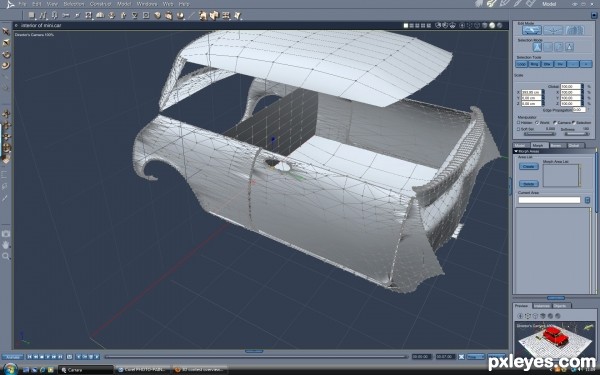Screen dimensions: 600x375
Task: Click the diagonal line tool in top toolbar
Action: tap(192, 15)
